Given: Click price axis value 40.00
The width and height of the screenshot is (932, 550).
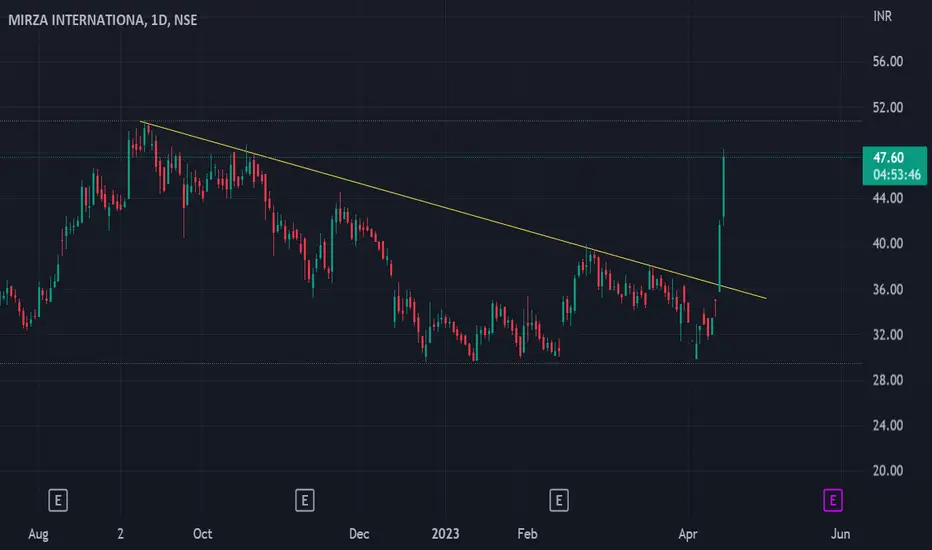Looking at the screenshot, I should [x=887, y=243].
